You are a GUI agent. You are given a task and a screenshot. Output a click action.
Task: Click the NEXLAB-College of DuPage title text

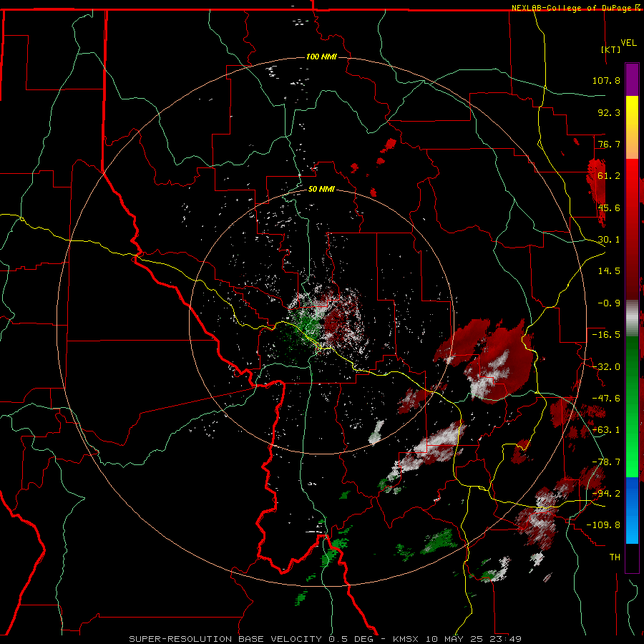pos(572,8)
